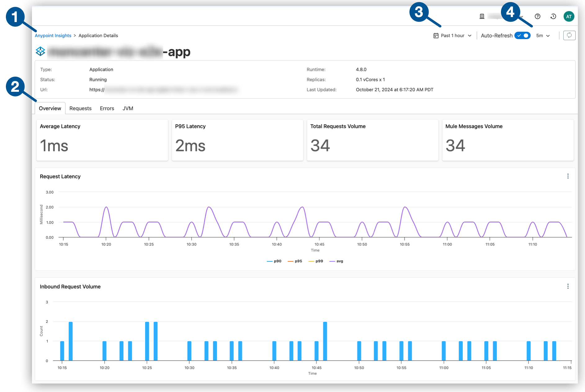Click the organization building icon
This screenshot has width=585, height=392.
tap(482, 16)
